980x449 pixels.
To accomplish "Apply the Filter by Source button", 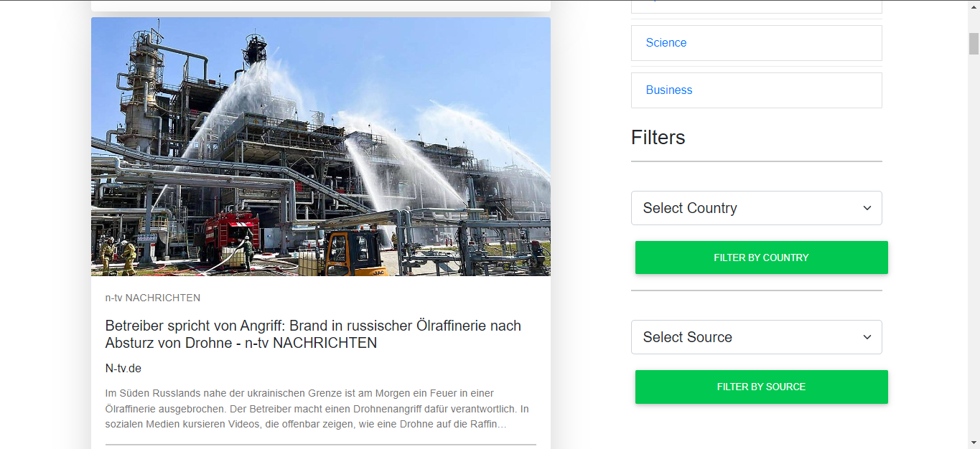I will (x=761, y=387).
